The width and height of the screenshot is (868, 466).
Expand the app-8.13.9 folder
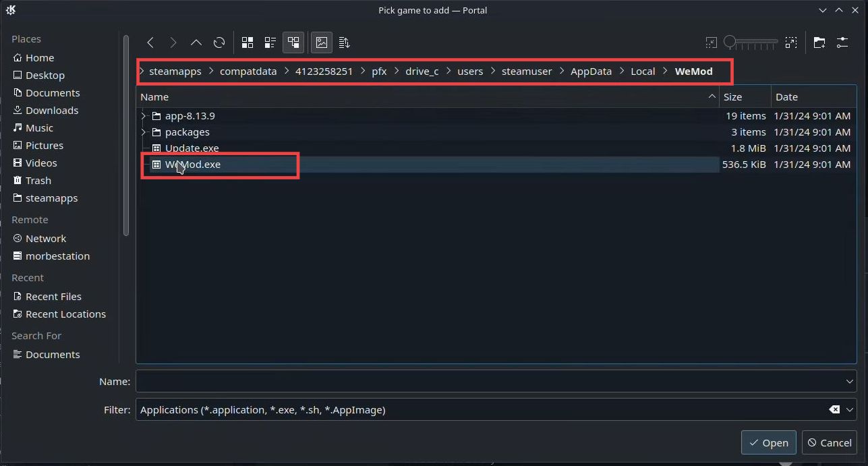coord(143,116)
